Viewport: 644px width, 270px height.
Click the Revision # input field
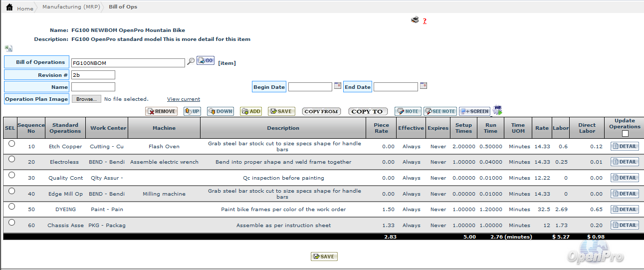pos(93,75)
